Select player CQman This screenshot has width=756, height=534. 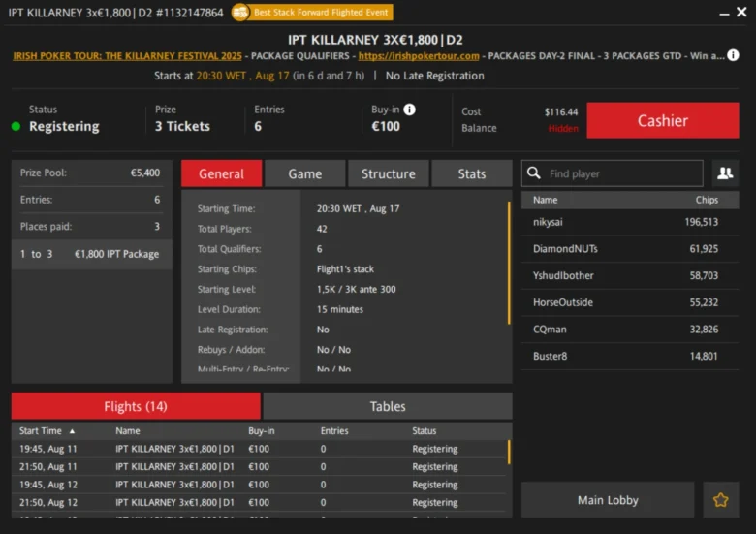(630, 330)
